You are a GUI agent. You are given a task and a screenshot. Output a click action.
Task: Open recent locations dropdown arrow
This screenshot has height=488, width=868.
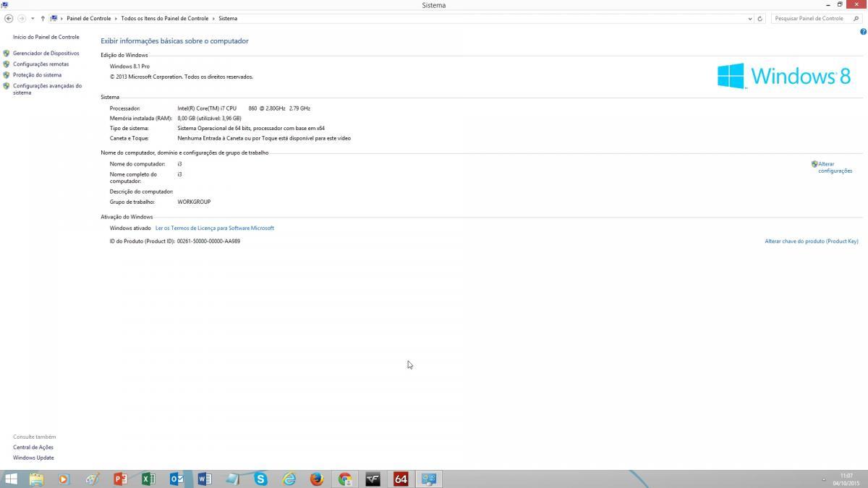pyautogui.click(x=33, y=18)
